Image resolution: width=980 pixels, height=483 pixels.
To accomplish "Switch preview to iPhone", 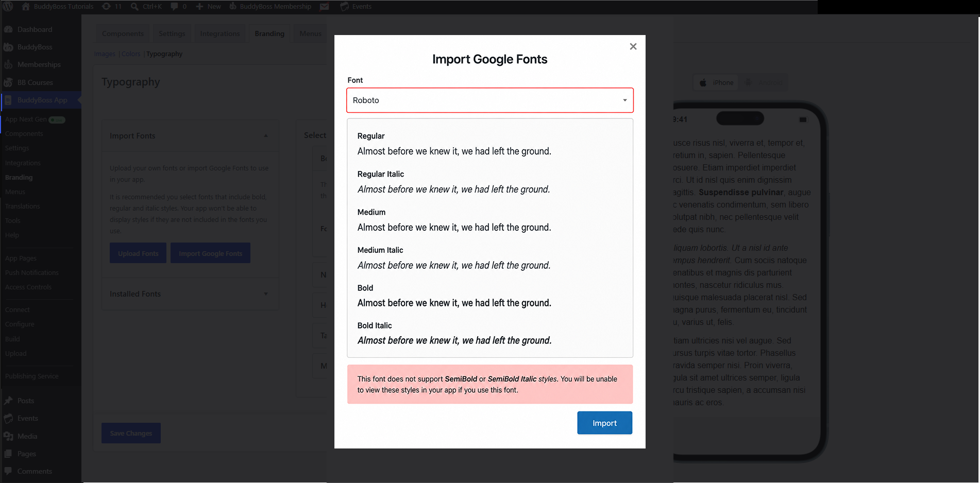I will point(716,82).
